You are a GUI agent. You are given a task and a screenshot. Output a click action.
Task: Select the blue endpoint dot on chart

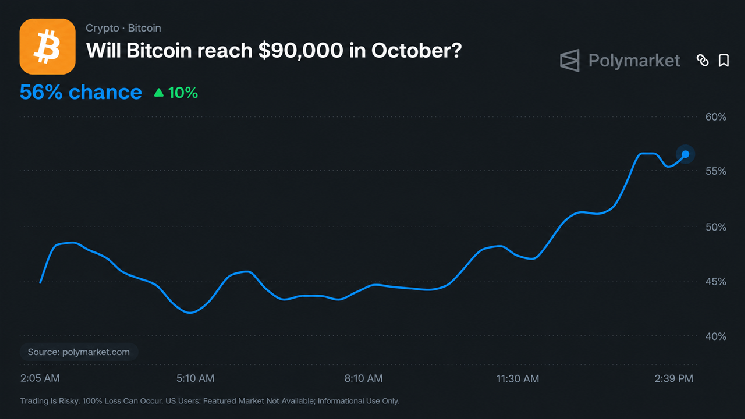[685, 154]
